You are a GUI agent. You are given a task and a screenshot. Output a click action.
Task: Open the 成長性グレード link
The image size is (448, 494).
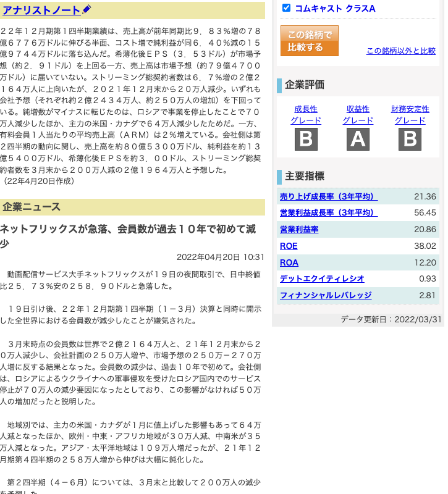pyautogui.click(x=306, y=115)
